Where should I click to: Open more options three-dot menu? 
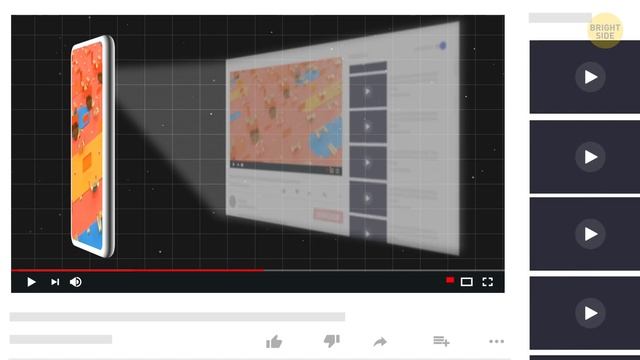496,341
